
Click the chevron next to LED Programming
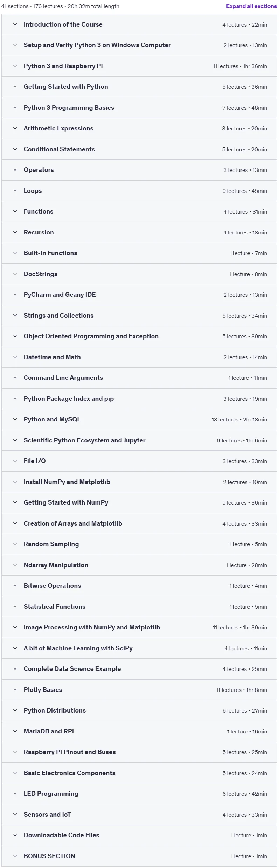click(15, 794)
